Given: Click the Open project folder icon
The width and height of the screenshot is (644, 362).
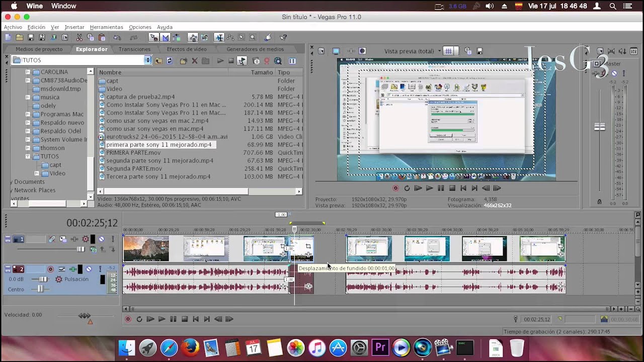Looking at the screenshot, I should 19,37.
